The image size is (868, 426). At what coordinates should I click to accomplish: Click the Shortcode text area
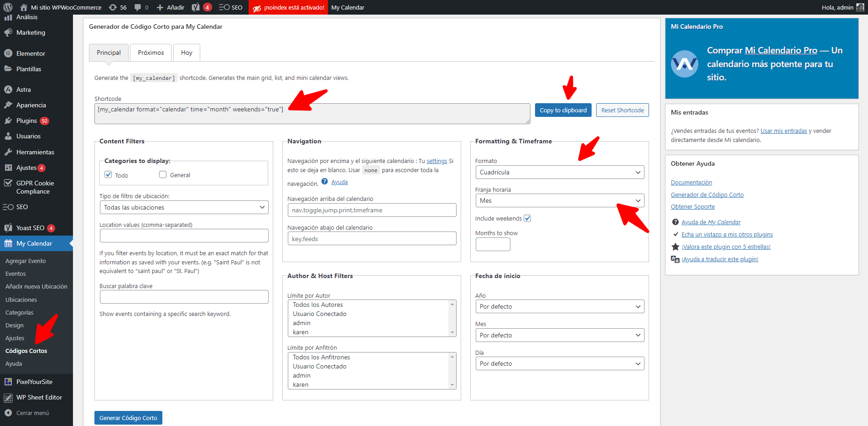(312, 114)
